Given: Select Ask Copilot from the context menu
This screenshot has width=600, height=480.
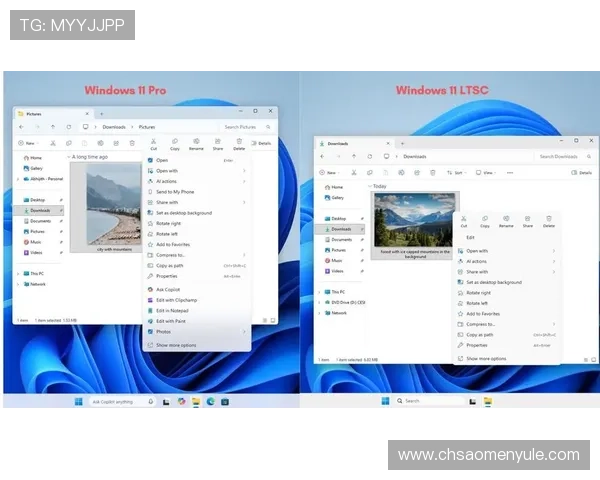Looking at the screenshot, I should point(168,289).
